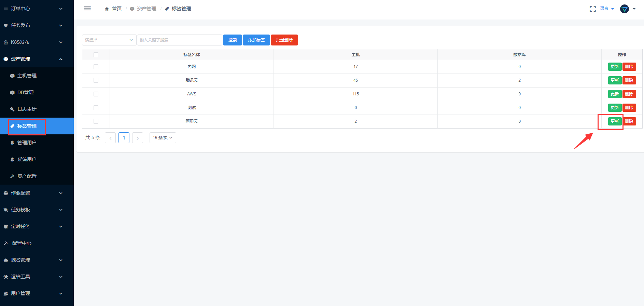Viewport: 644px width, 306px height.
Task: Click the 用户管理 users icon
Action: [6, 294]
